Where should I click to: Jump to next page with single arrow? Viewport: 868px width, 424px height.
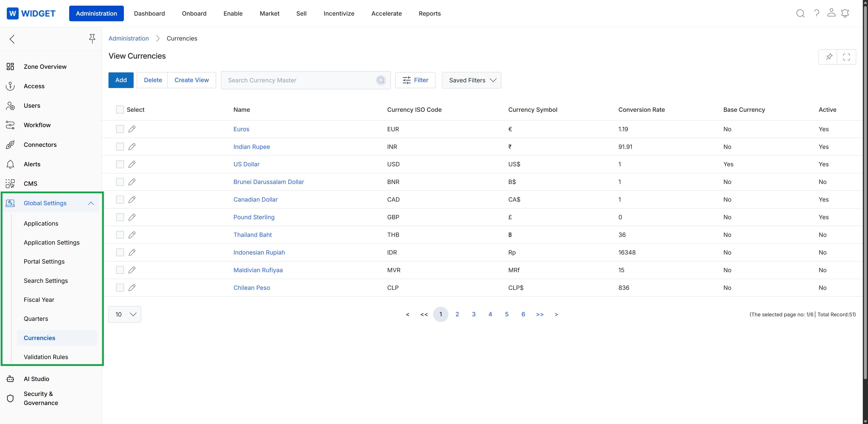click(556, 314)
